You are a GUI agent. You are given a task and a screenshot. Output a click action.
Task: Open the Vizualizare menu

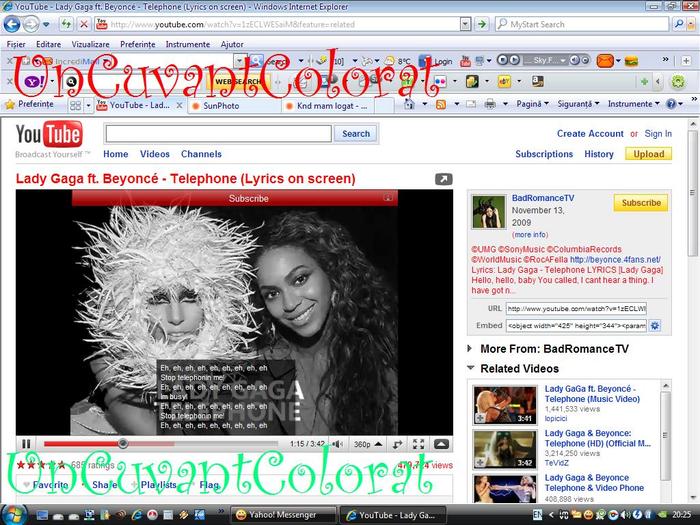[x=91, y=44]
